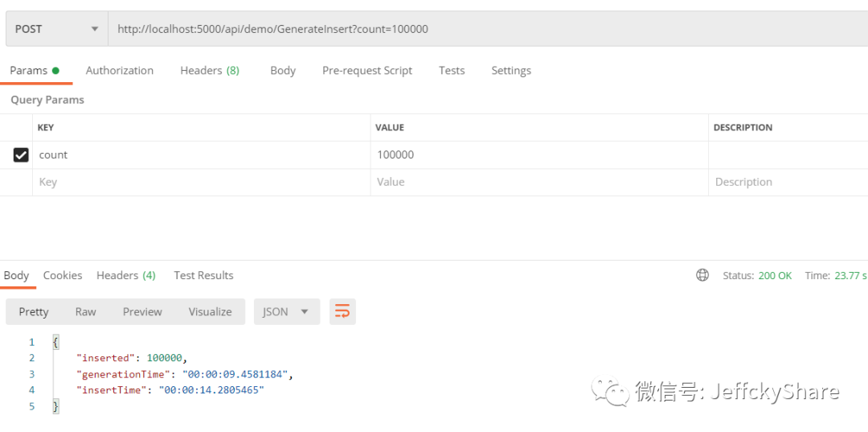Open the POST method dropdown
This screenshot has height=432, width=868.
[56, 29]
